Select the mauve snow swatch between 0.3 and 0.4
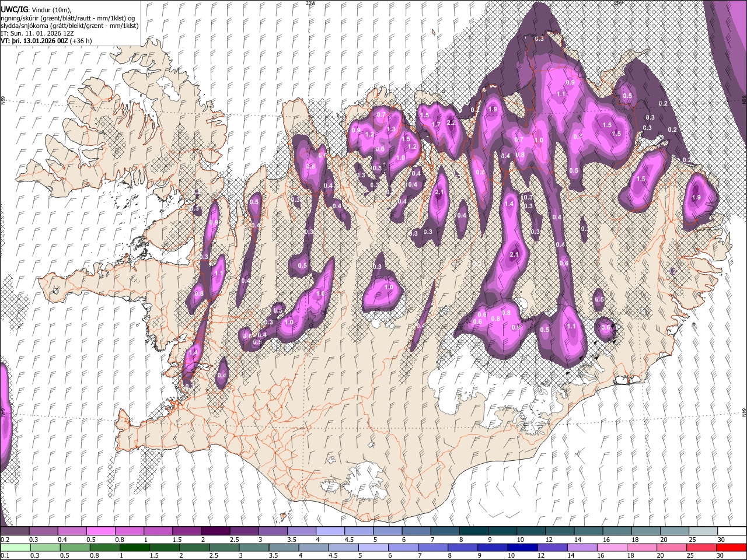The height and width of the screenshot is (560, 747). [43, 531]
